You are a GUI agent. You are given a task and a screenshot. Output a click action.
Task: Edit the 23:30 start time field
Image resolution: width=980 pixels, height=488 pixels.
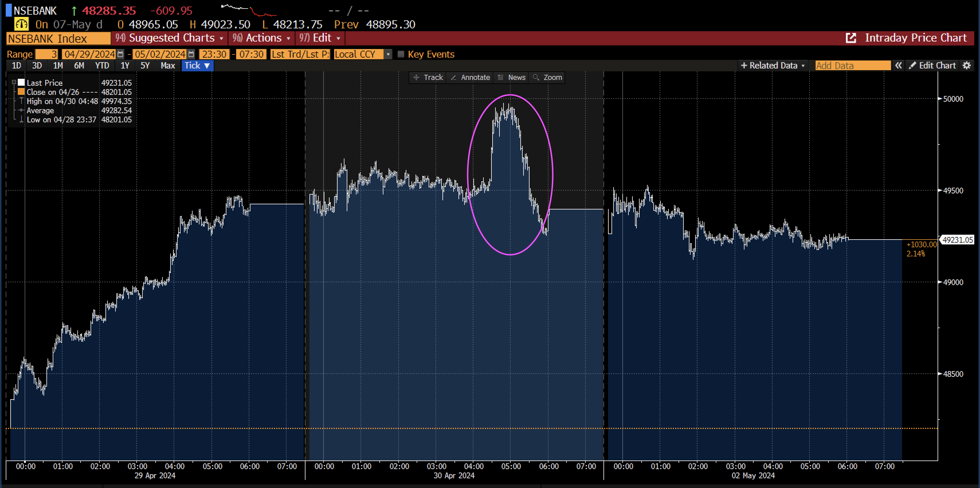[x=214, y=54]
